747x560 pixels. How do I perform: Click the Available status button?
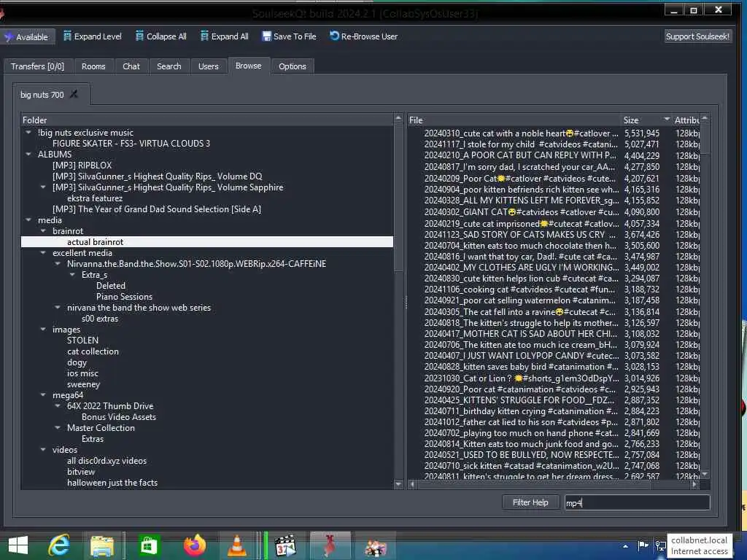(27, 36)
